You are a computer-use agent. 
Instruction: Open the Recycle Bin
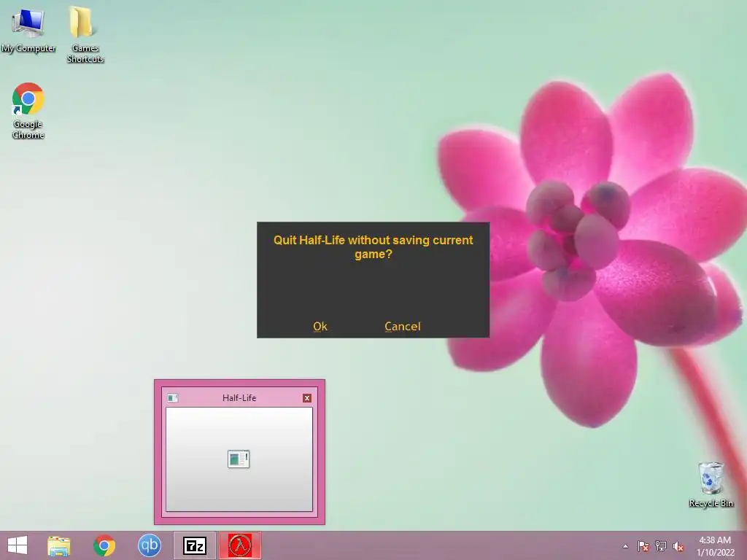pos(711,484)
